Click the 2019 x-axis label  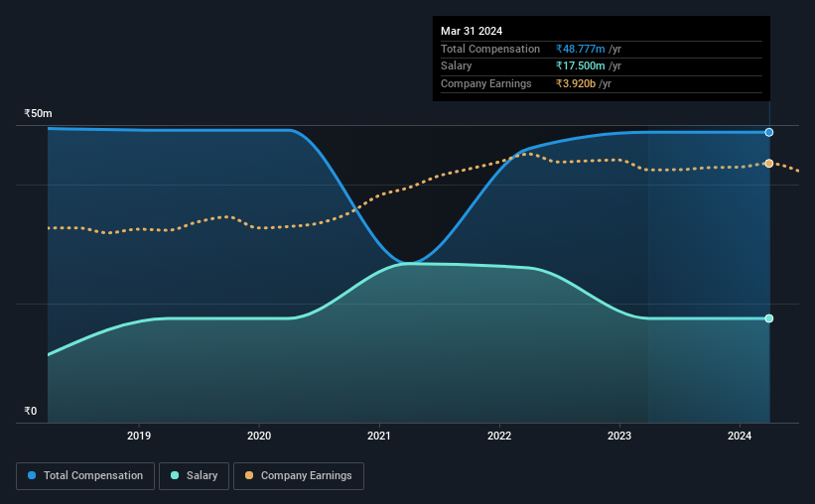(139, 436)
